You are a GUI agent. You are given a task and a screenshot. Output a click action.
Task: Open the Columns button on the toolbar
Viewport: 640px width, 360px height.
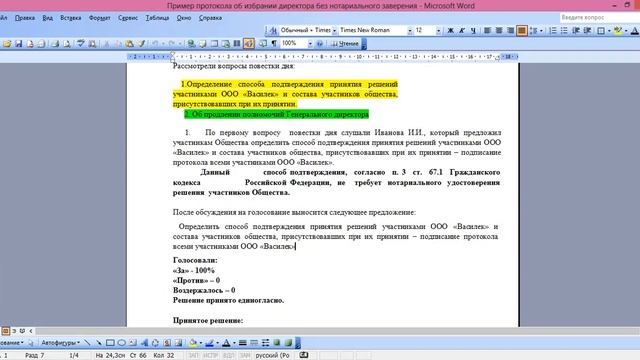237,44
